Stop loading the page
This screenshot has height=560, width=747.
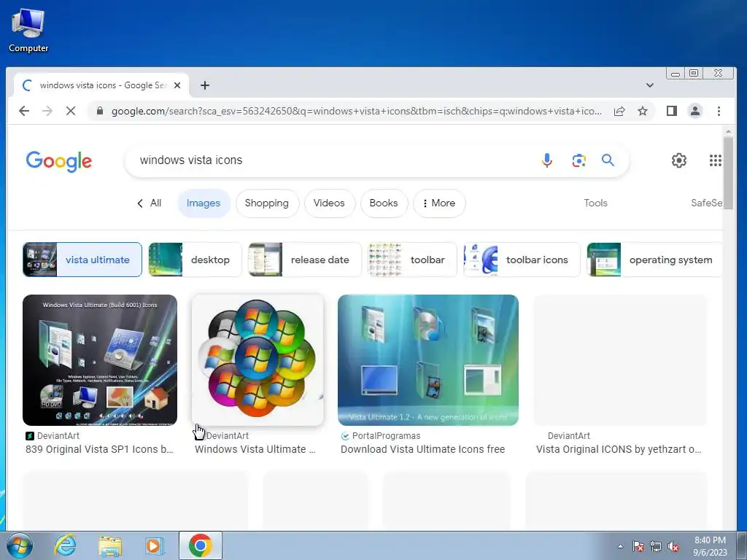(x=71, y=111)
